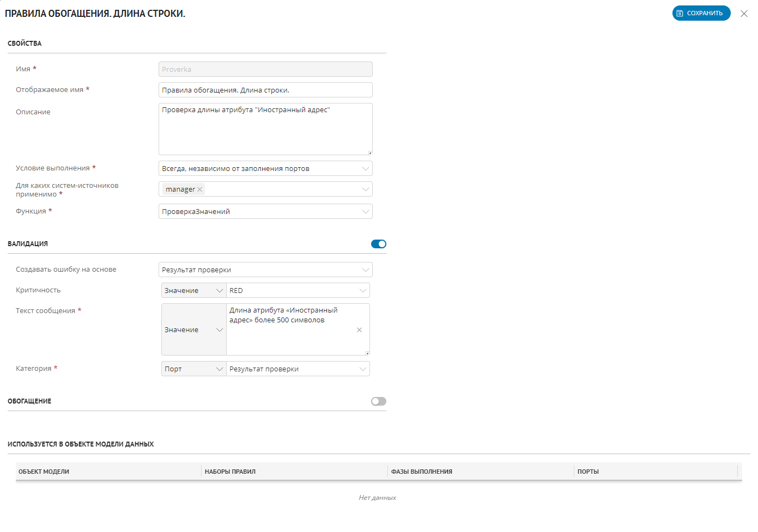The image size is (758, 532).
Task: Change the Критичность type selector Значение
Action: (193, 291)
